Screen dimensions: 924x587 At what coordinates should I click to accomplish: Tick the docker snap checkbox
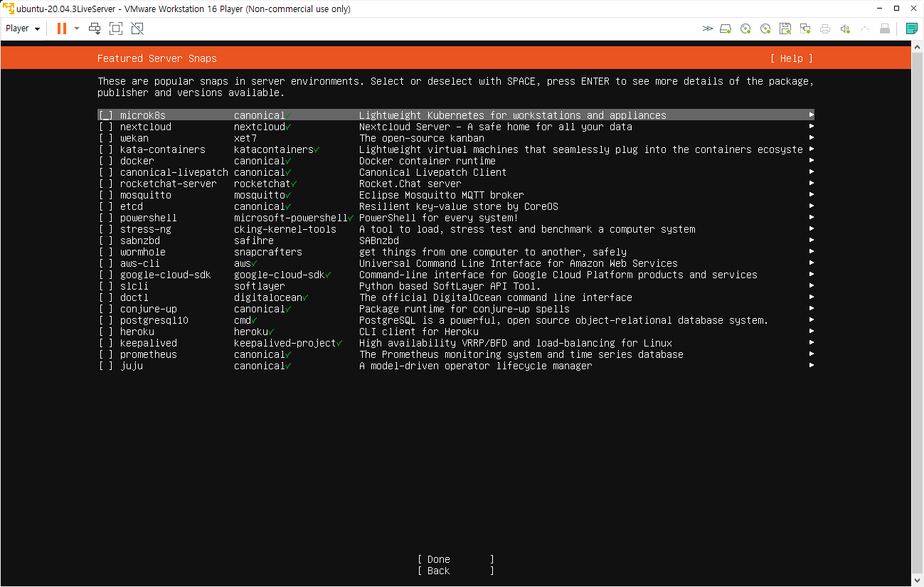click(106, 161)
